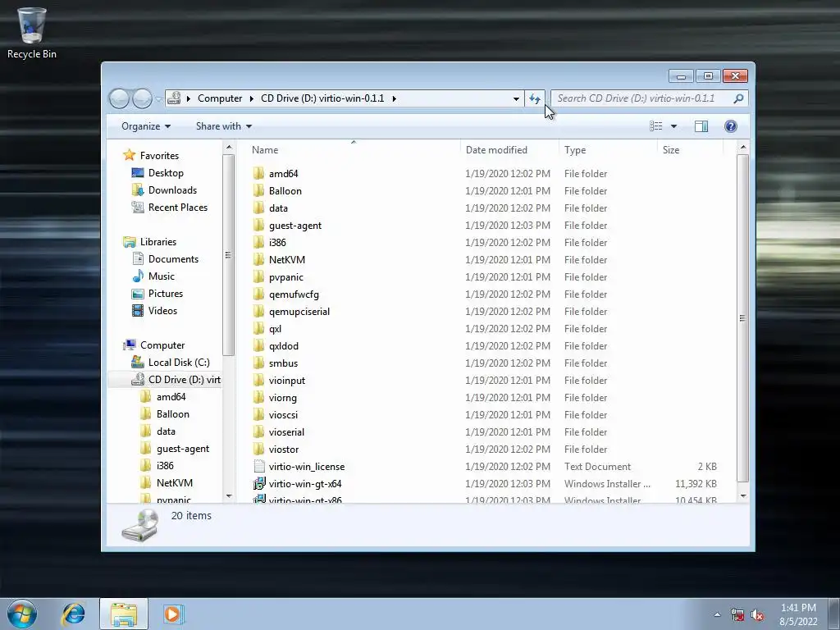Select NetKVM in navigation tree
The height and width of the screenshot is (630, 840).
point(174,482)
